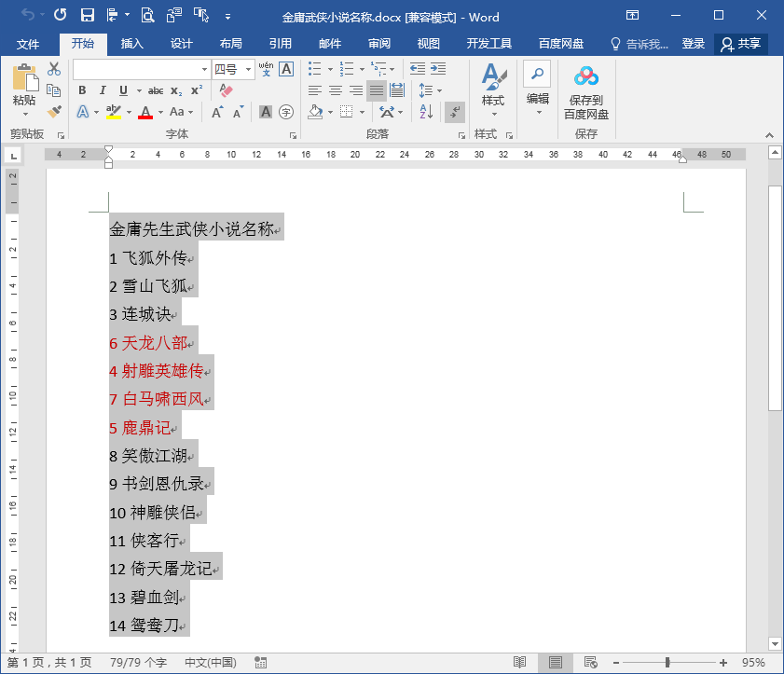
Task: Click the Print Preview icon in the quick access toolbar
Action: pyautogui.click(x=147, y=15)
